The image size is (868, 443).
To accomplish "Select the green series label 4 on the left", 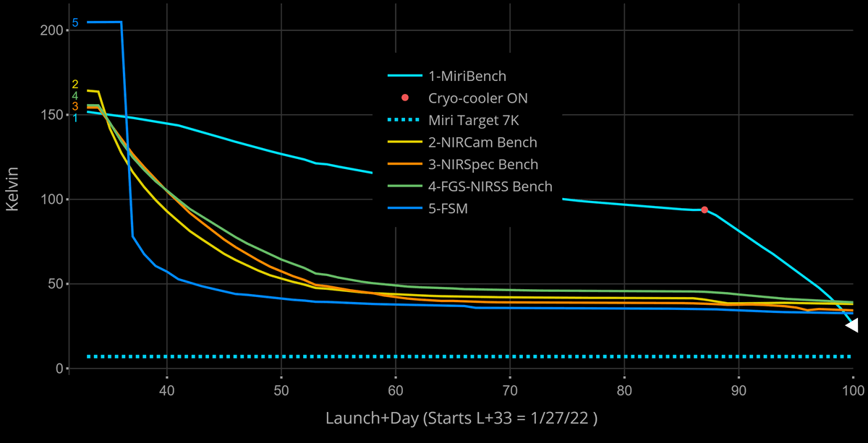I will click(75, 95).
